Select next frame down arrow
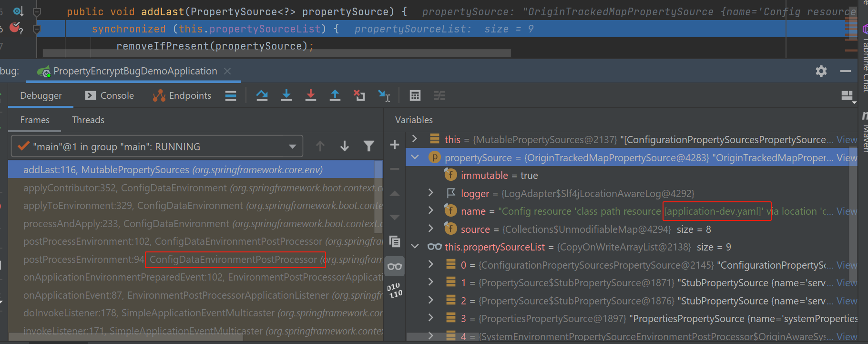The width and height of the screenshot is (868, 344). click(344, 146)
